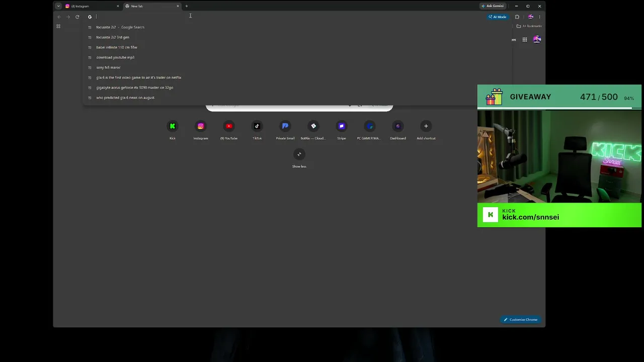Open the All Bookmarks folder
Image resolution: width=644 pixels, height=362 pixels.
tap(529, 26)
